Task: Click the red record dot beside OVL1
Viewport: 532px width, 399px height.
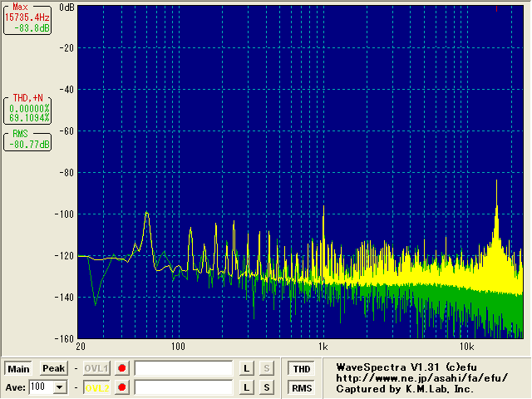Action: 122,368
